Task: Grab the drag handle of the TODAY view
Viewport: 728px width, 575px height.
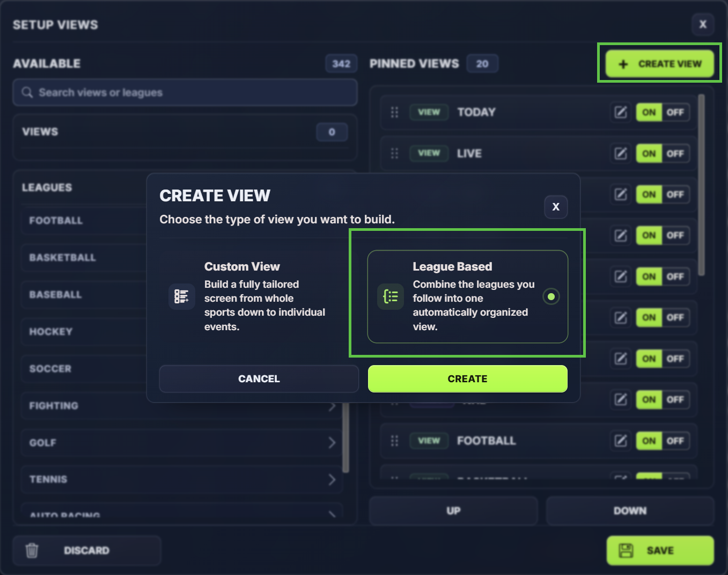Action: pos(395,112)
